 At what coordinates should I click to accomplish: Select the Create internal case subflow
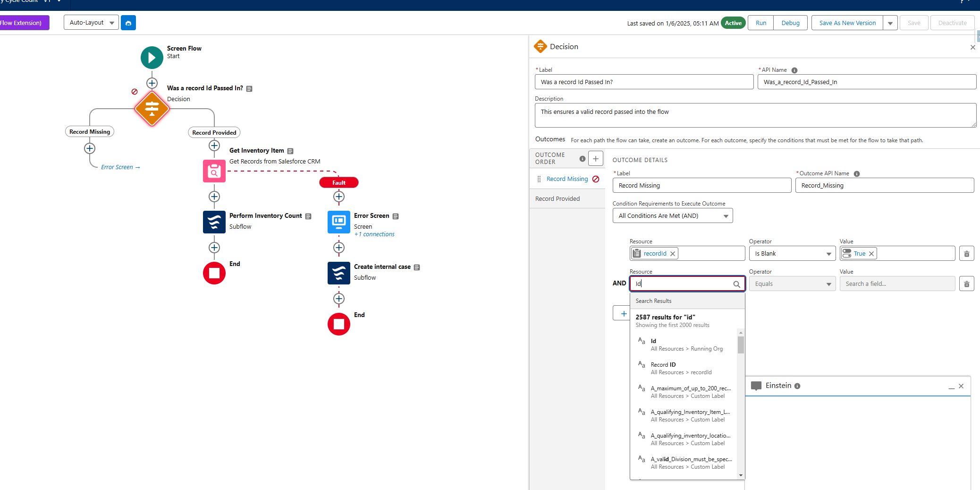tap(338, 273)
